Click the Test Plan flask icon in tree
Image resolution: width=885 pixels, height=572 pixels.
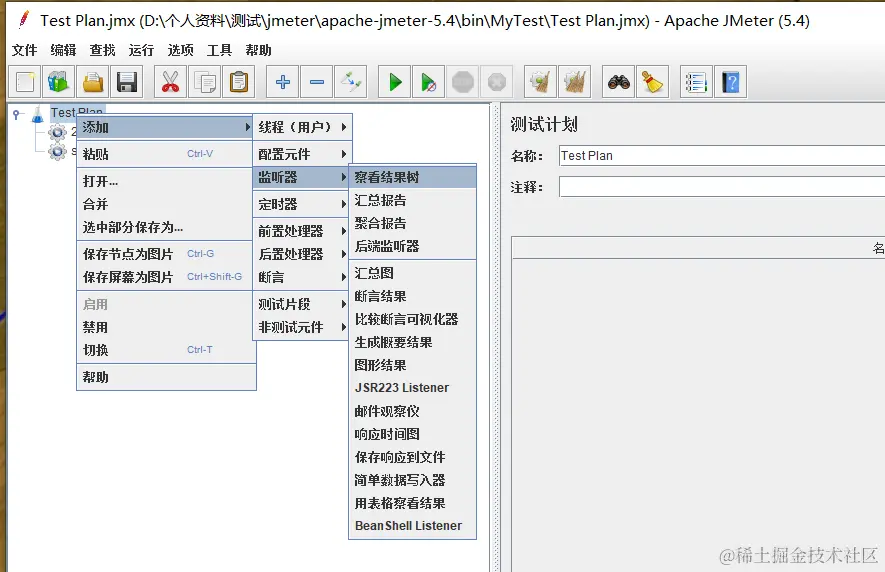(37, 114)
